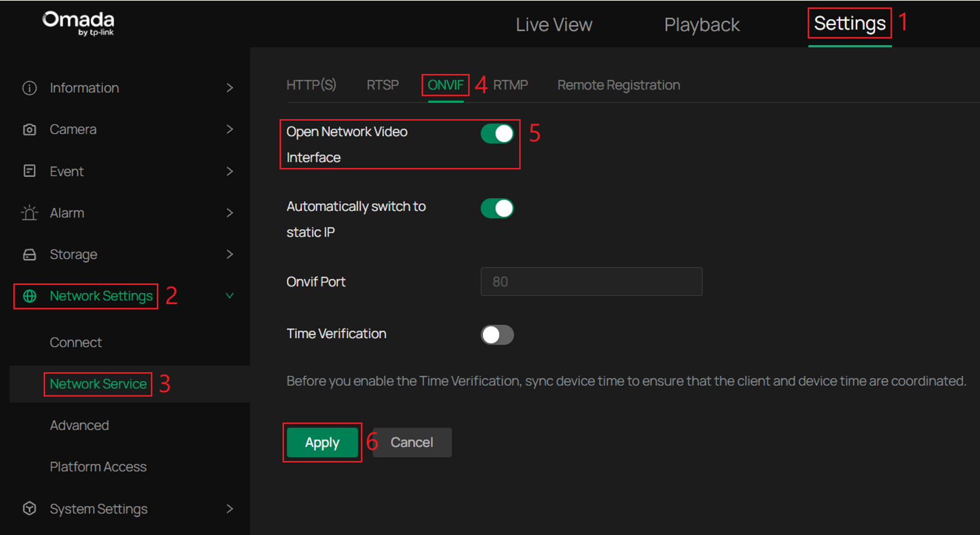
Task: Click the Information menu label
Action: tap(85, 88)
